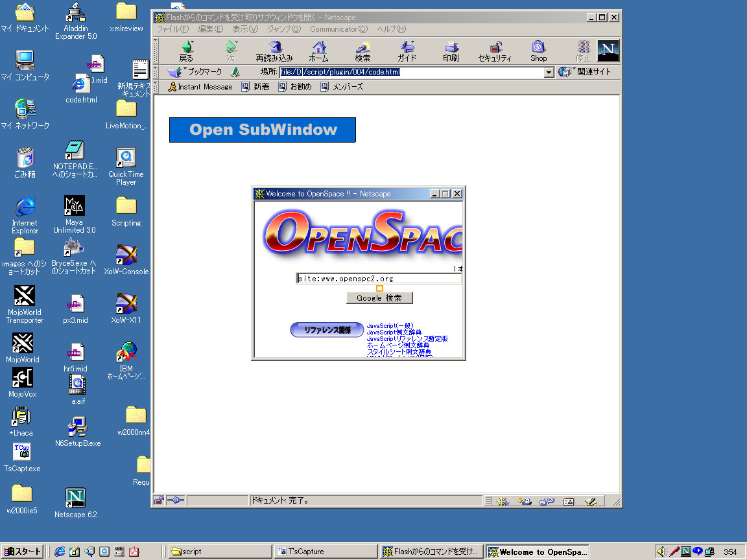The width and height of the screenshot is (747, 560).
Task: Open 新着 bookmark in personal toolbar
Action: point(255,87)
